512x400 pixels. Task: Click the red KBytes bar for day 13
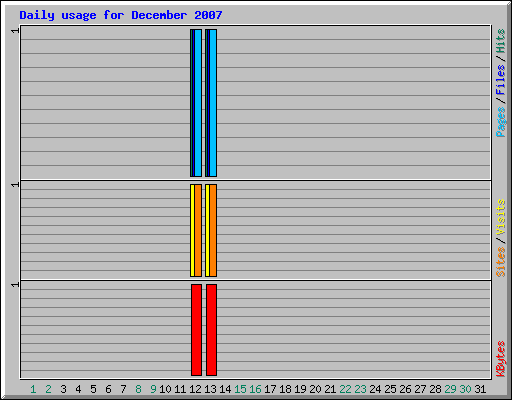point(211,330)
